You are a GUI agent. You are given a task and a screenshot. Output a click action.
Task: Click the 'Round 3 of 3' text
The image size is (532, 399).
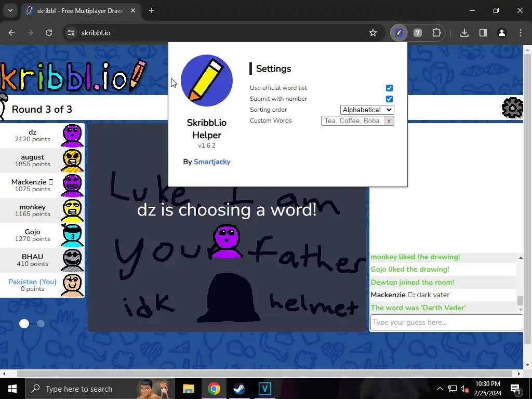coord(42,109)
